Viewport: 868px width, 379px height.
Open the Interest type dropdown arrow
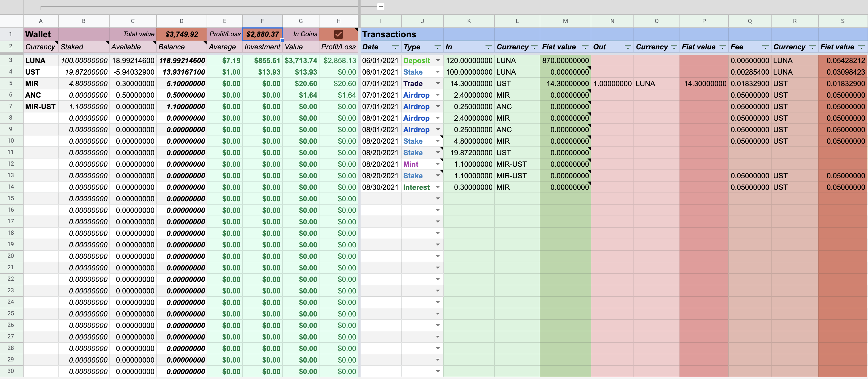click(x=437, y=187)
